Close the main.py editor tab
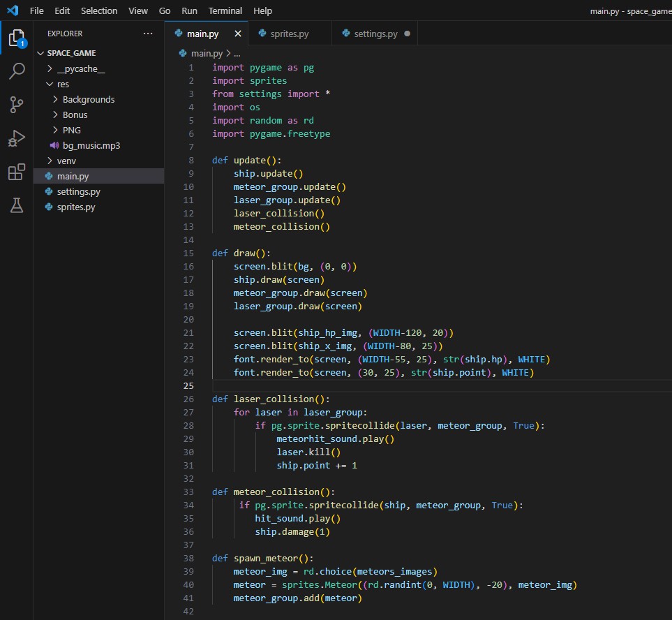 238,34
